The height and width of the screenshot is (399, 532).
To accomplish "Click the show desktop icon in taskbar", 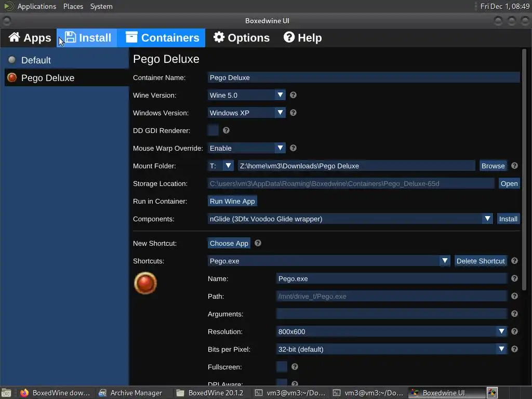I will [x=6, y=393].
